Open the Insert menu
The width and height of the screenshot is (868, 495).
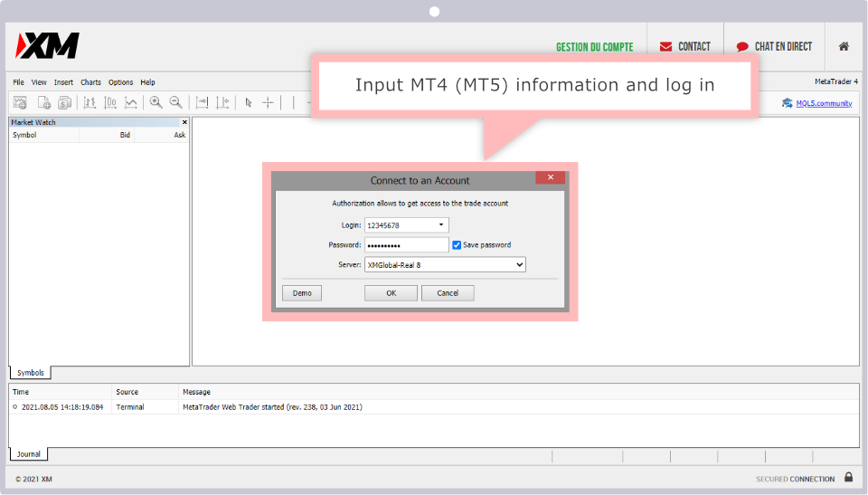tap(63, 82)
